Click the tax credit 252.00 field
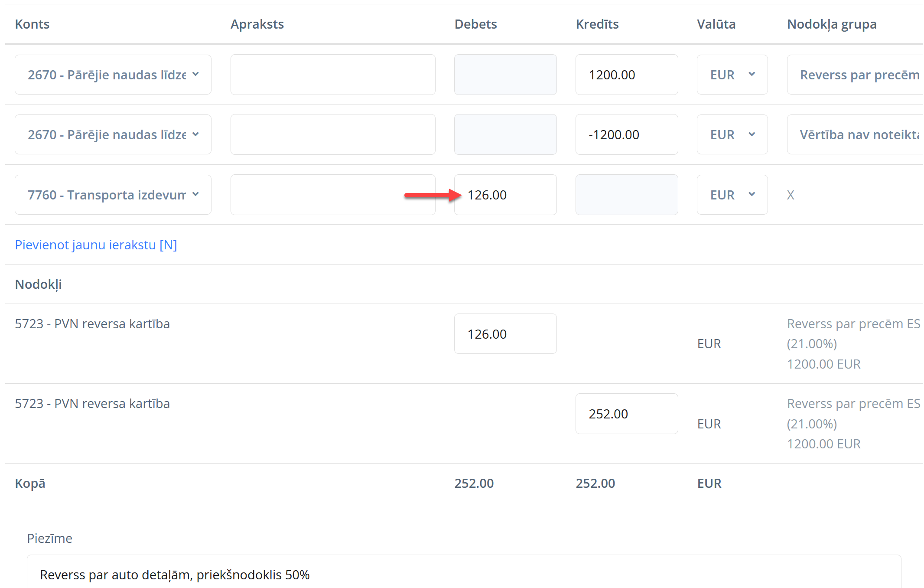 coord(626,414)
